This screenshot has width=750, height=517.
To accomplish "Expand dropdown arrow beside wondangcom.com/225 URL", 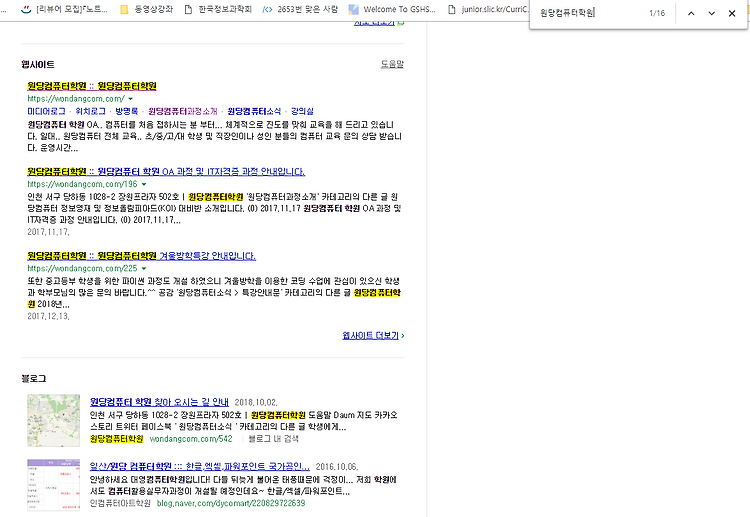I will click(x=144, y=269).
